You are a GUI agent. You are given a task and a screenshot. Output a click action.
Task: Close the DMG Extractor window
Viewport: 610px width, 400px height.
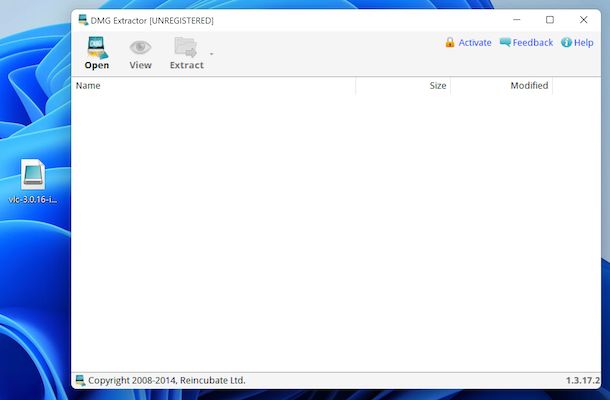click(583, 20)
